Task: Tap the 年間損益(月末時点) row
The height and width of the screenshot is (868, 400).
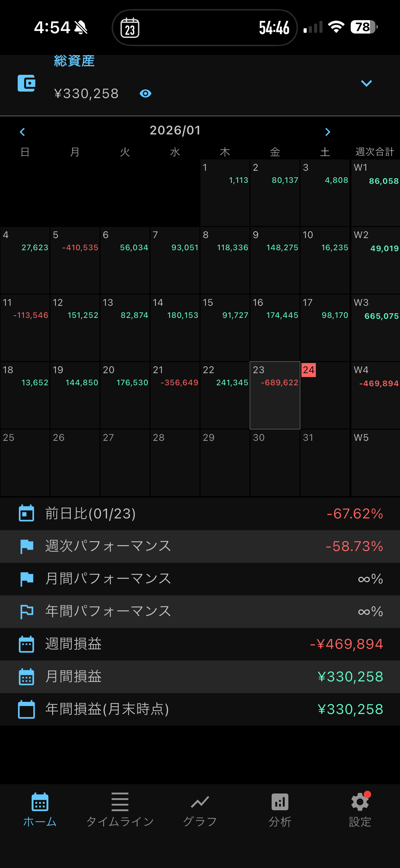Action: (x=200, y=709)
